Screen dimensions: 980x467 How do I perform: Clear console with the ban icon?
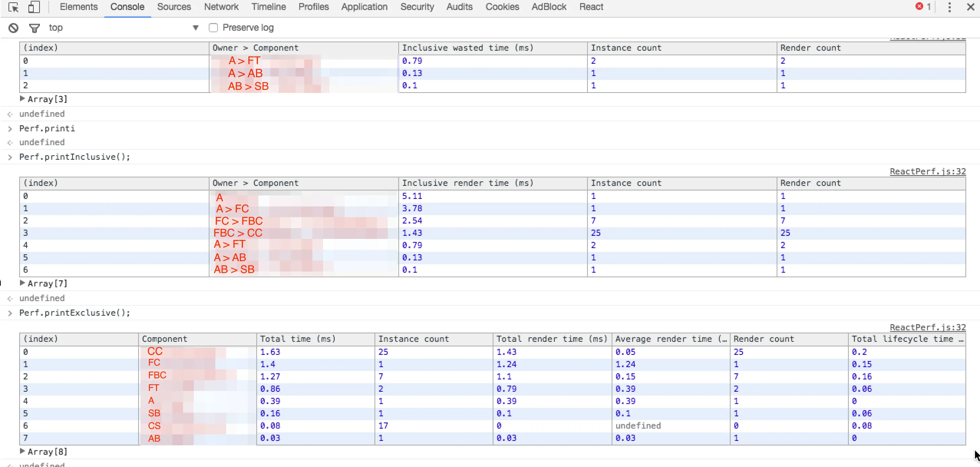click(13, 28)
